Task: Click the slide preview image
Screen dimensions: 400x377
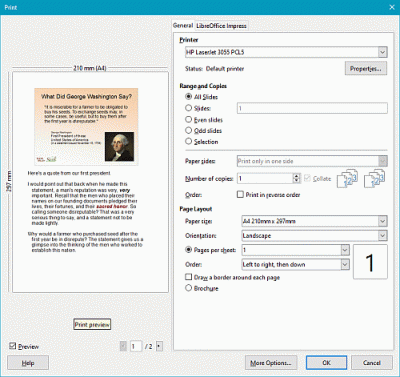Action: 86,126
